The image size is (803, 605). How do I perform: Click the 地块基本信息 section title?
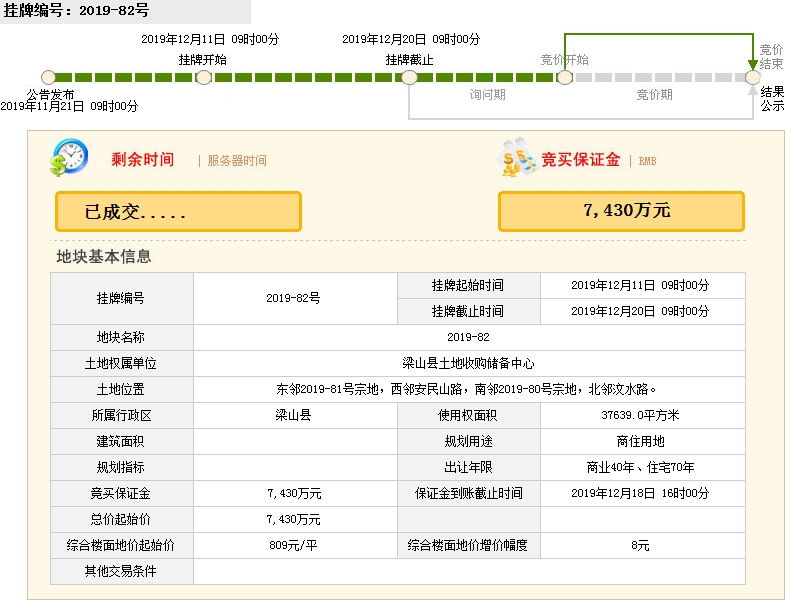tap(104, 256)
